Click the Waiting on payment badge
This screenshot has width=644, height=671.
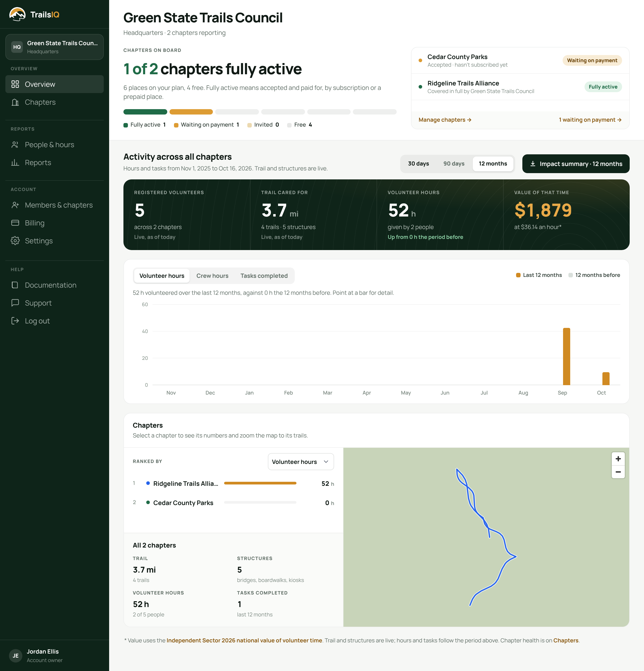coord(592,60)
